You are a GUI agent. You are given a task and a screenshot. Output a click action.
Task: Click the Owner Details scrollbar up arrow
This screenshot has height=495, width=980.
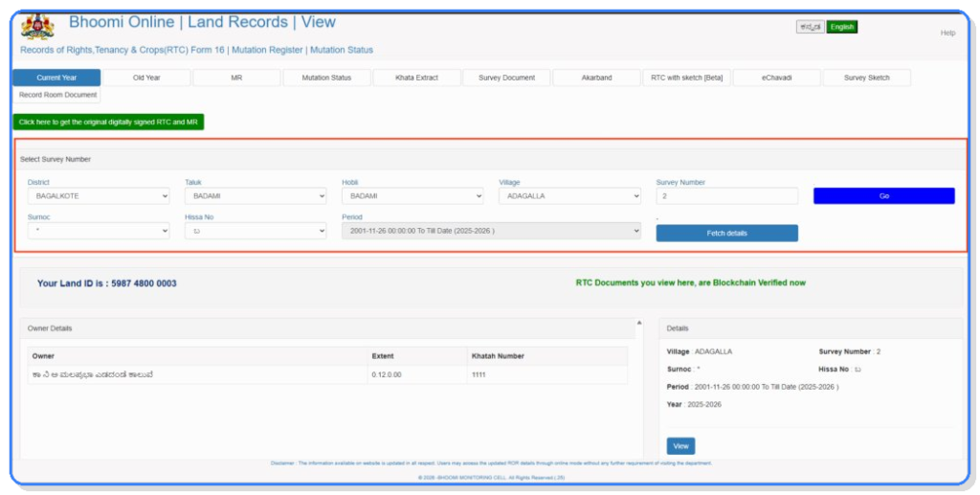638,323
